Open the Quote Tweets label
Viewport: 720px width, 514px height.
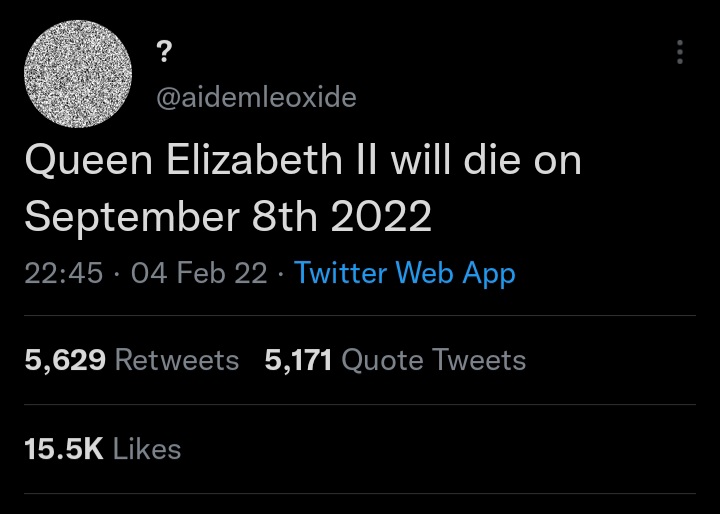tap(433, 360)
